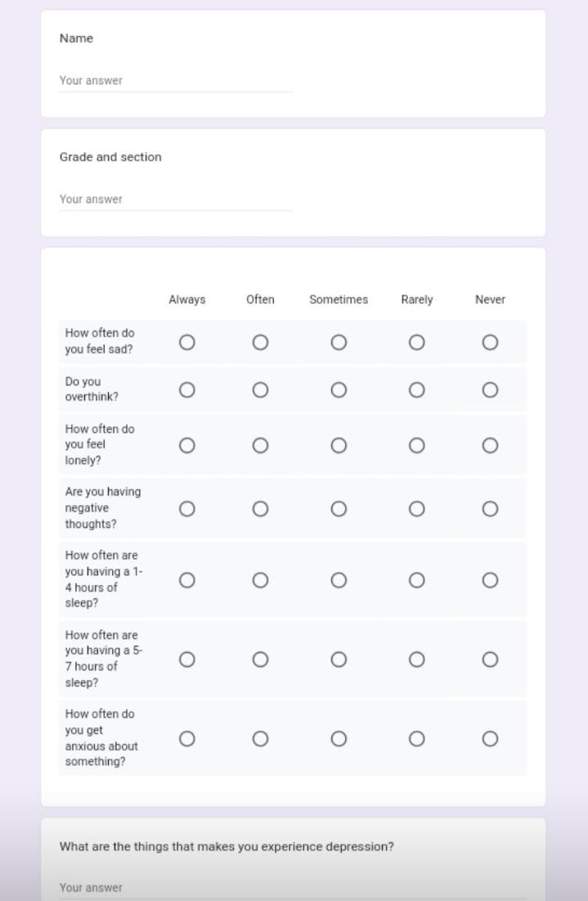Choose Often for 1-4 hours of sleep
The image size is (588, 901).
point(260,579)
